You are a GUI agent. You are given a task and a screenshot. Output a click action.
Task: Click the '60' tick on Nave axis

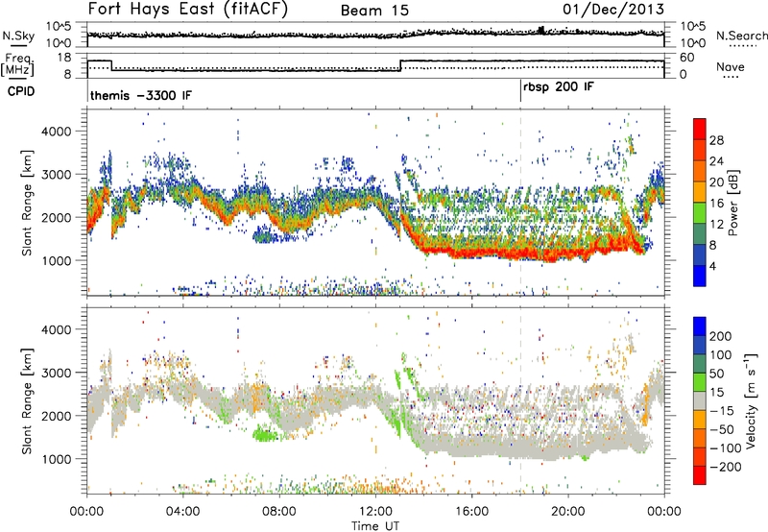point(687,58)
